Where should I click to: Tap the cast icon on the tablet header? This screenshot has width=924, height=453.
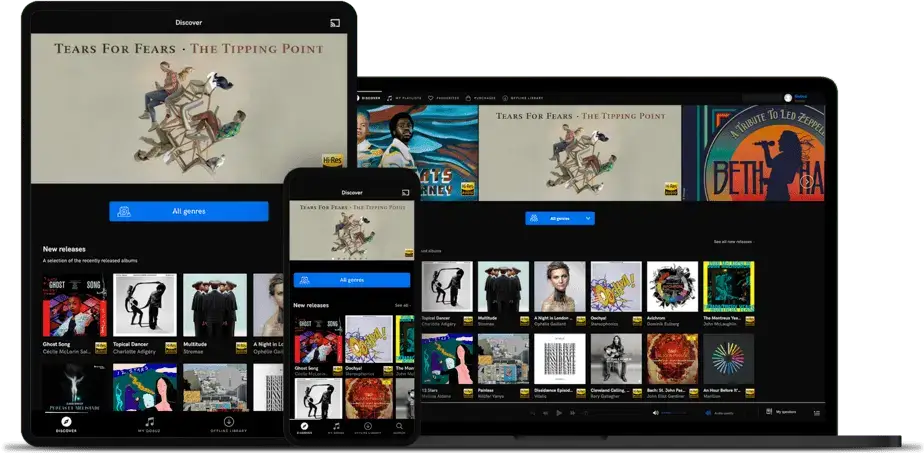(x=334, y=21)
